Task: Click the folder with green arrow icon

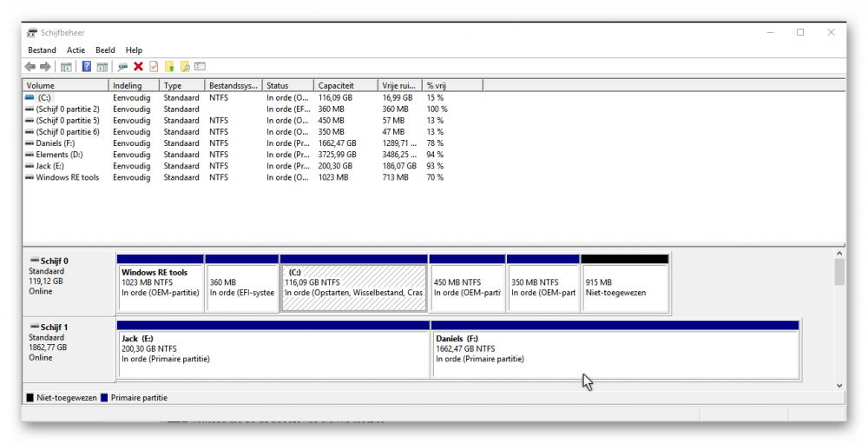Action: 170,67
